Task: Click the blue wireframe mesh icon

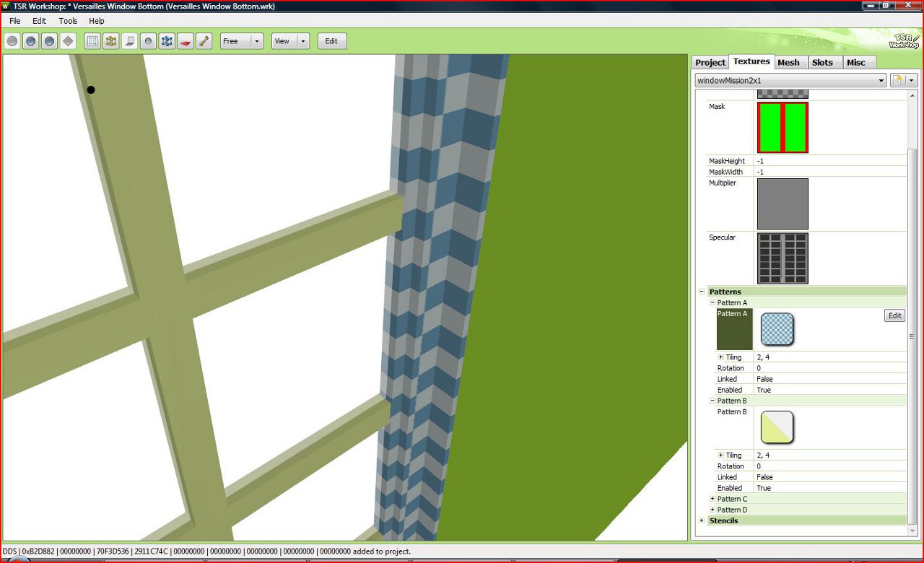Action: [166, 41]
